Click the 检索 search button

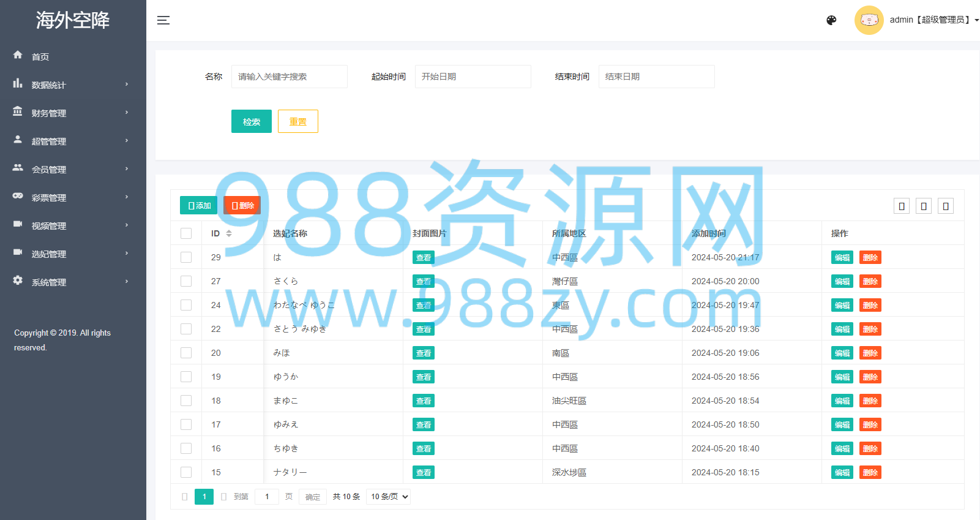[252, 121]
